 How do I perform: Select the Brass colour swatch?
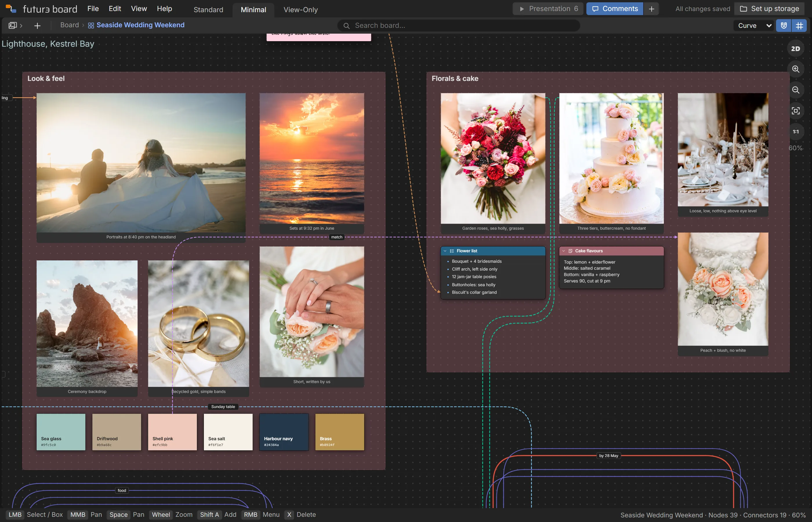(x=340, y=432)
